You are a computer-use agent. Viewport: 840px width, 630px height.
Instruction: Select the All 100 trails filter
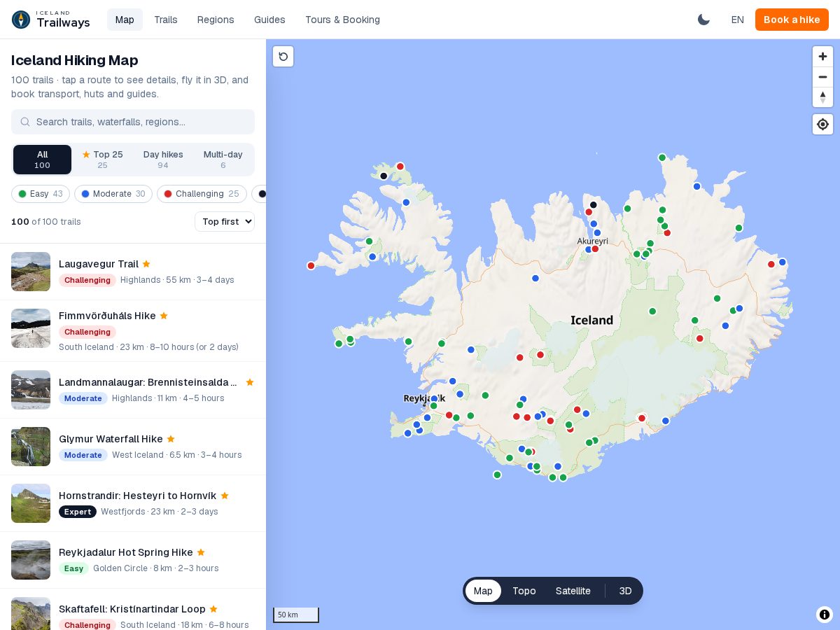coord(42,160)
